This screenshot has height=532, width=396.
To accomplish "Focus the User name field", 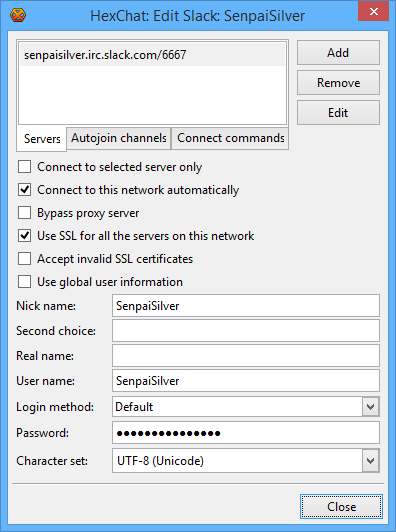I will click(x=246, y=381).
